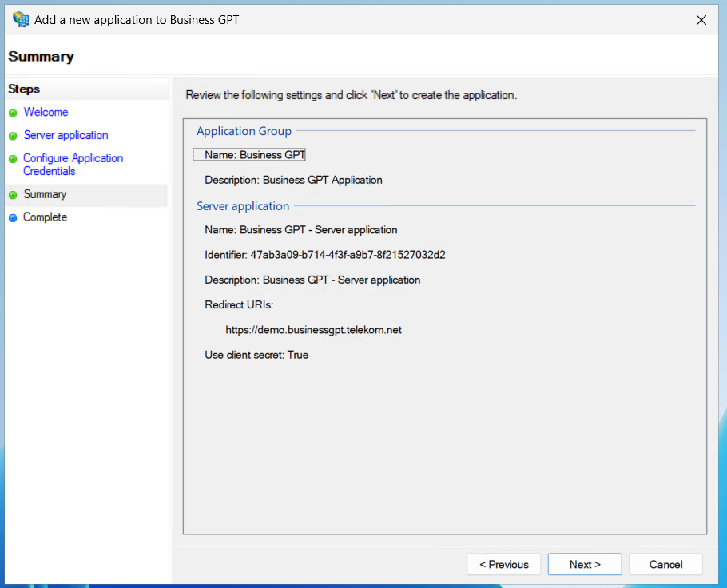Click the Identifier GUID line
727x588 pixels.
pyautogui.click(x=325, y=255)
